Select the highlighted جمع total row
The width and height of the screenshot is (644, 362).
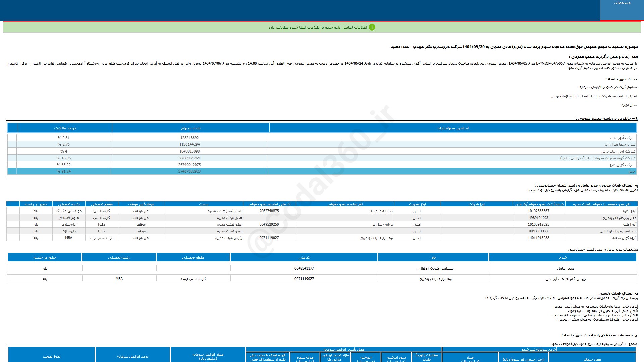point(322,171)
